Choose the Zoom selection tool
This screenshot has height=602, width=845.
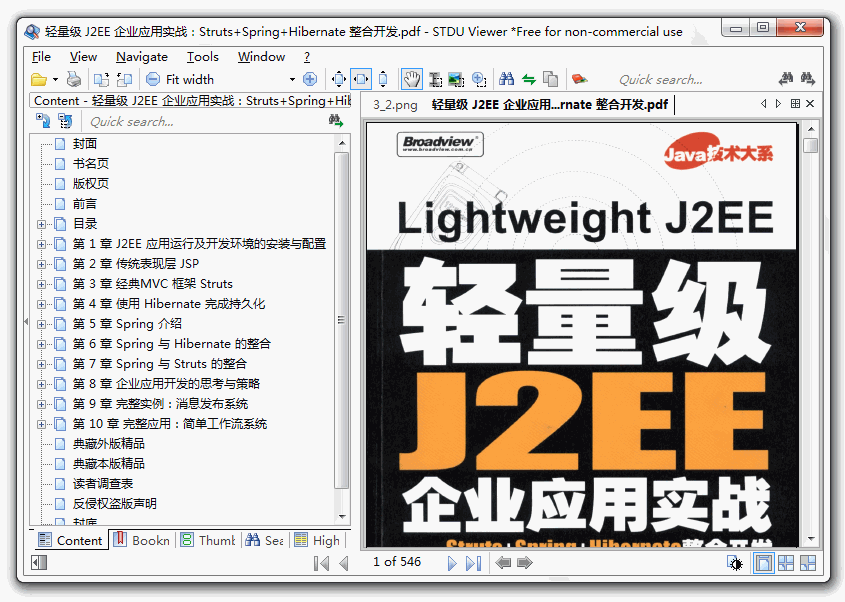point(479,80)
